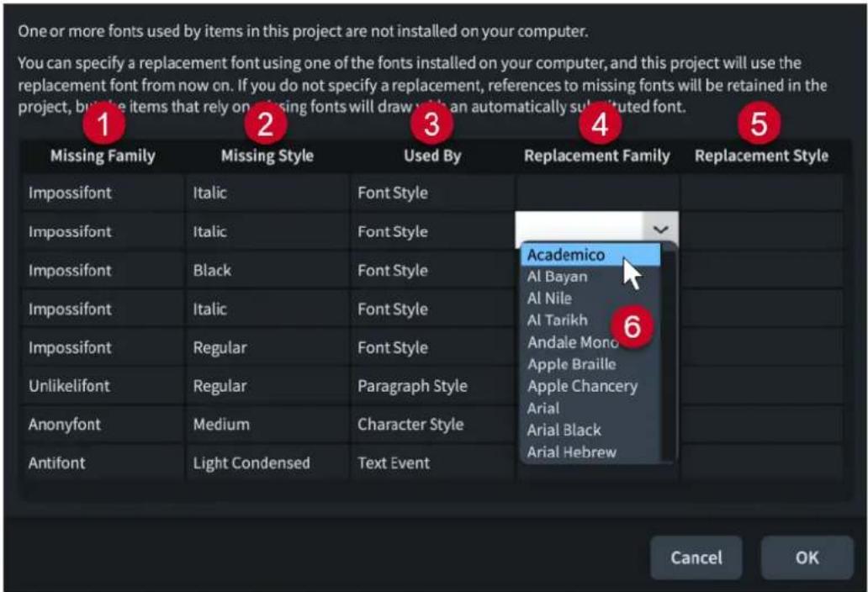This screenshot has height=592, width=868.
Task: Click the Cancel button
Action: [696, 558]
